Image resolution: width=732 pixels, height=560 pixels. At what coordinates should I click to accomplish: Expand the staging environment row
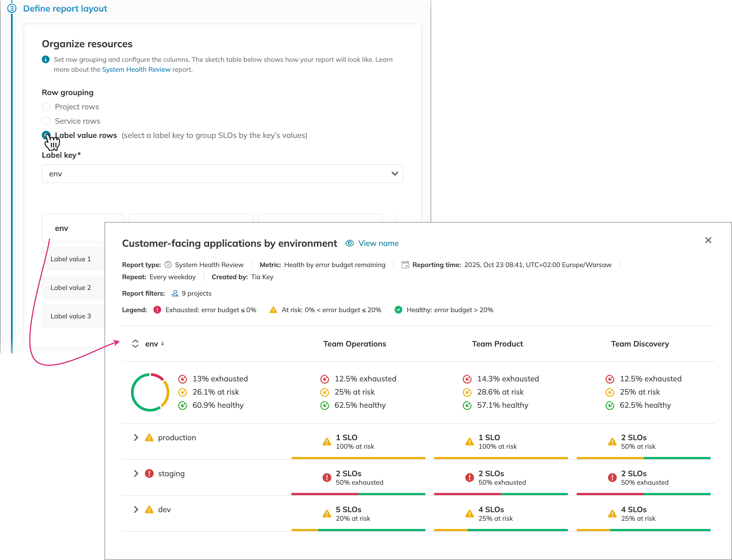pyautogui.click(x=136, y=474)
